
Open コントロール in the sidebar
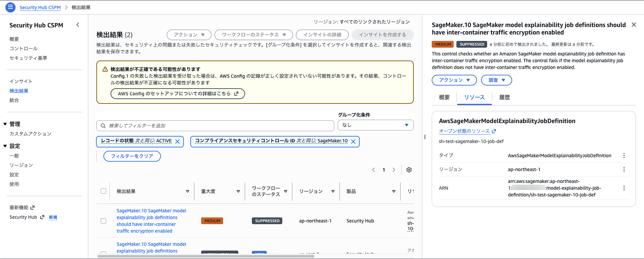pyautogui.click(x=24, y=49)
